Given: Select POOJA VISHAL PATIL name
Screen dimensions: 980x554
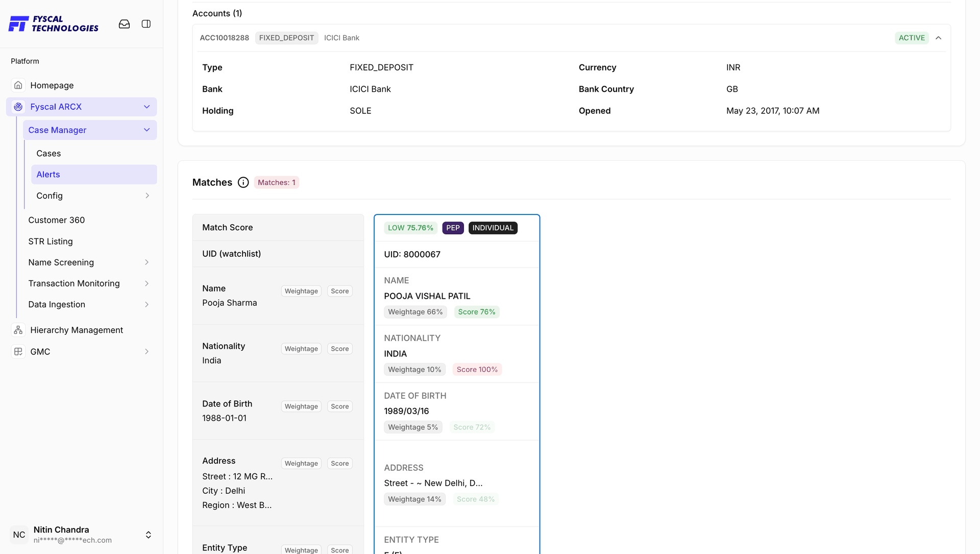Looking at the screenshot, I should point(427,296).
